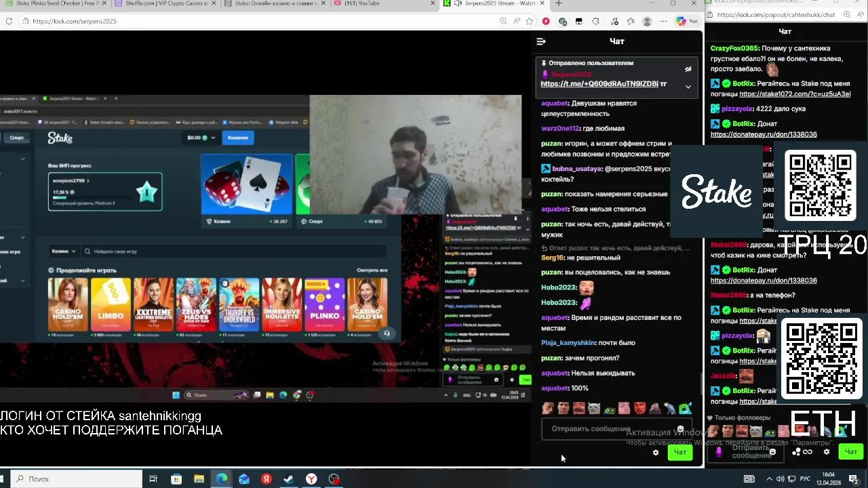The width and height of the screenshot is (868, 488).
Task: Insert the first face emote in main chat
Action: click(548, 408)
